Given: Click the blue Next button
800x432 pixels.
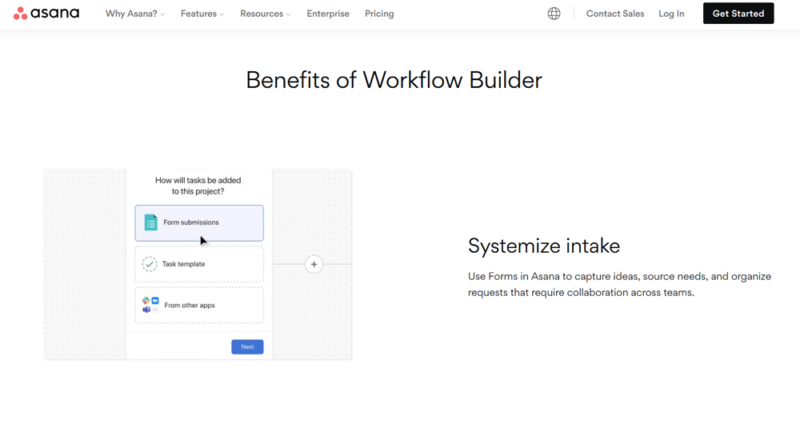Looking at the screenshot, I should pyautogui.click(x=247, y=347).
